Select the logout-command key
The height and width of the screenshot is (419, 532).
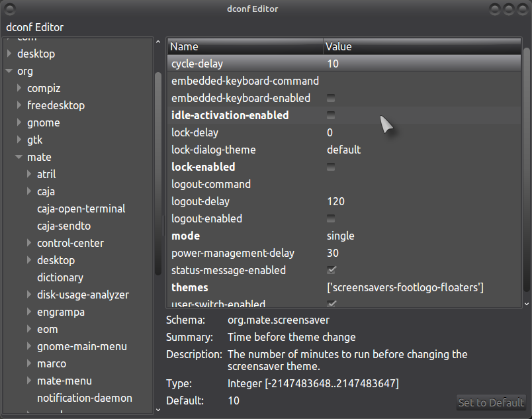(211, 184)
